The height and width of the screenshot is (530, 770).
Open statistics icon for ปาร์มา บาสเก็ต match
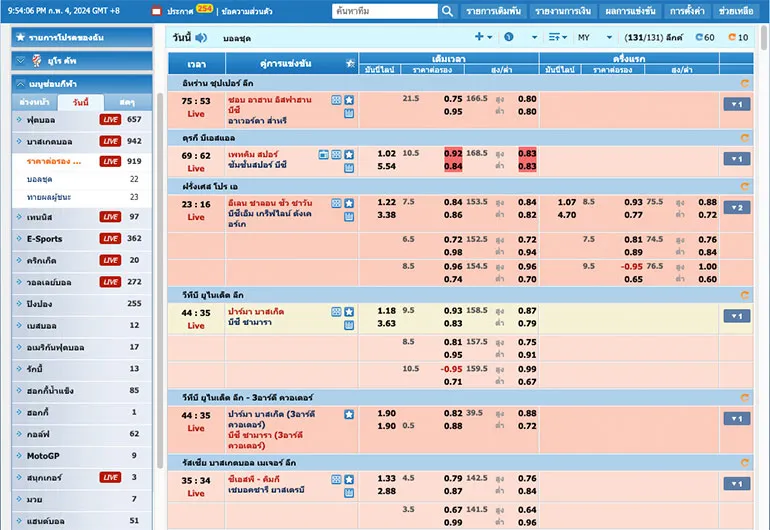[x=349, y=325]
